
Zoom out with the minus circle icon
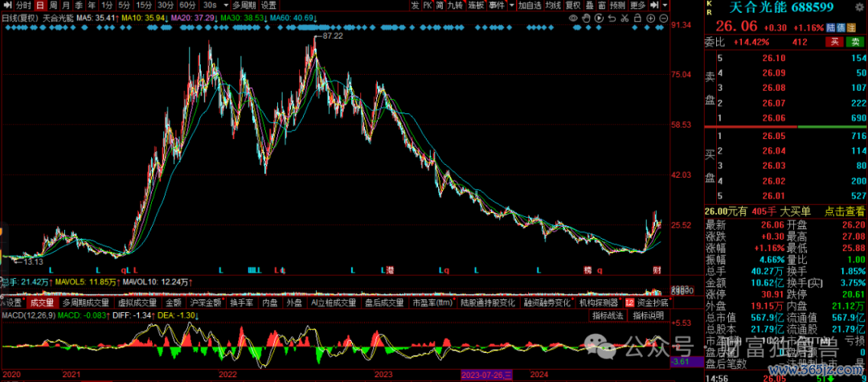663,18
